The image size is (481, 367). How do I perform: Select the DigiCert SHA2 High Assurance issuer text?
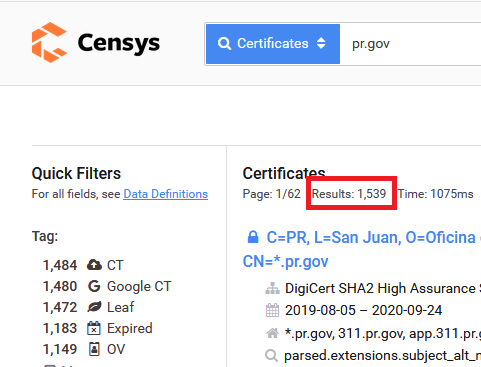tap(383, 289)
